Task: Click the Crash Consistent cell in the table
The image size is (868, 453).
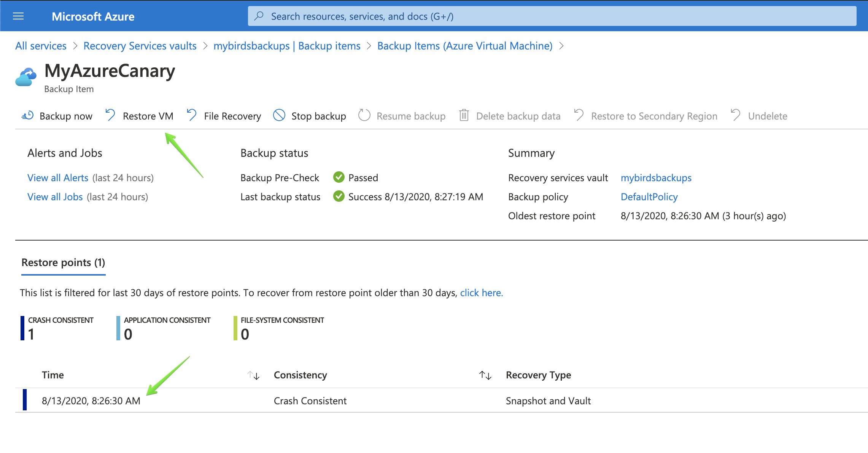Action: tap(310, 401)
